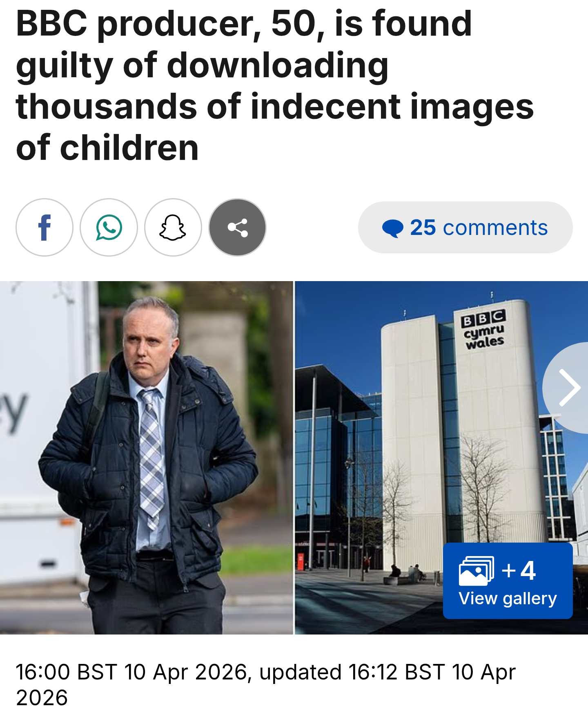This screenshot has height=715, width=588.
Task: Advance to the next image with the arrow
Action: pos(569,388)
